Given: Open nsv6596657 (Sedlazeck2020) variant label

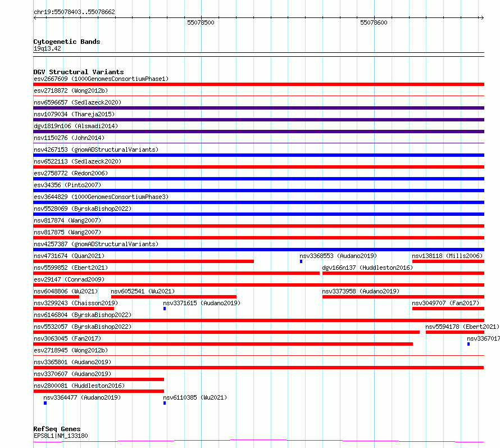Looking at the screenshot, I should 78,102.
